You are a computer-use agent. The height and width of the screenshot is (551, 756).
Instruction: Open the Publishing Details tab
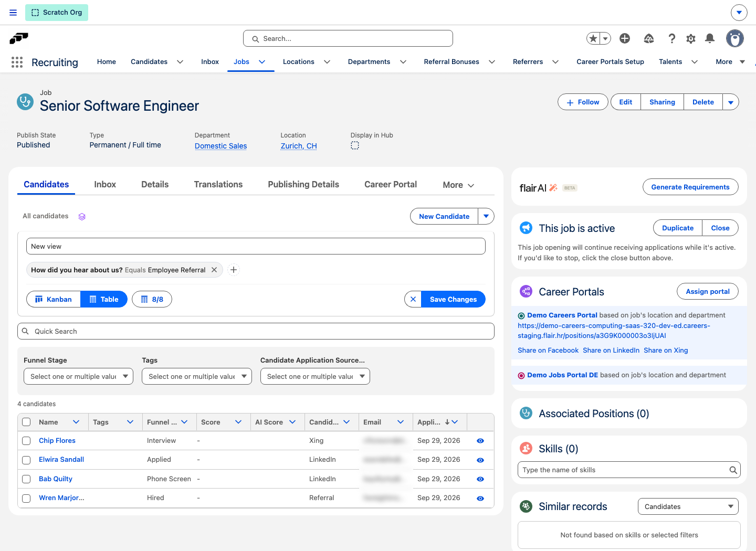pyautogui.click(x=303, y=185)
